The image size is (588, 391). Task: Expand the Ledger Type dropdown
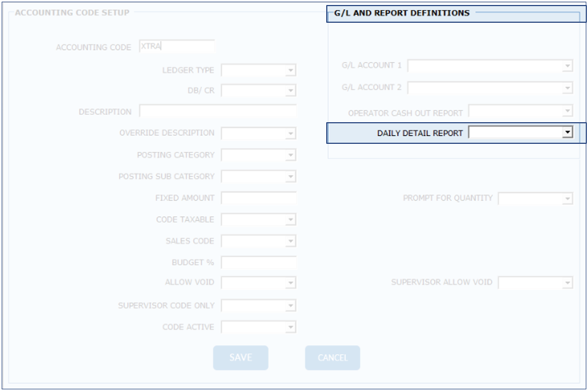pyautogui.click(x=290, y=71)
